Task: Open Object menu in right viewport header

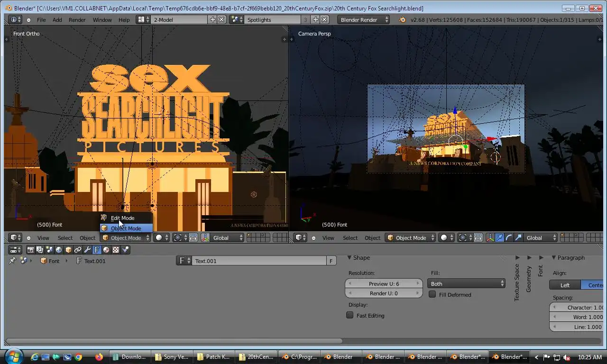Action: point(372,238)
